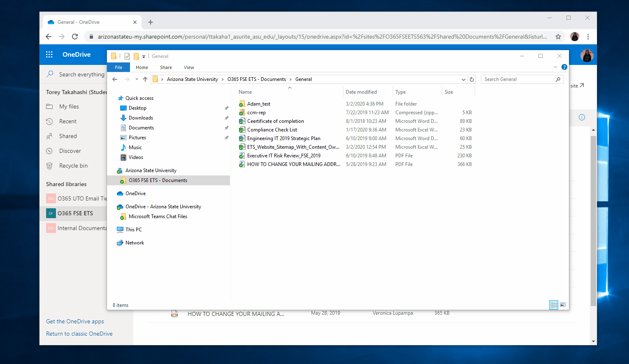Click the Explorer up-directory arrow
Image resolution: width=629 pixels, height=364 pixels.
tap(145, 79)
